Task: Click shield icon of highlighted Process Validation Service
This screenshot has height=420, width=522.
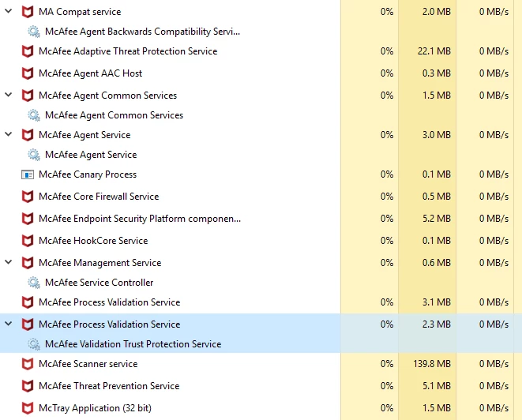Action: 28,324
